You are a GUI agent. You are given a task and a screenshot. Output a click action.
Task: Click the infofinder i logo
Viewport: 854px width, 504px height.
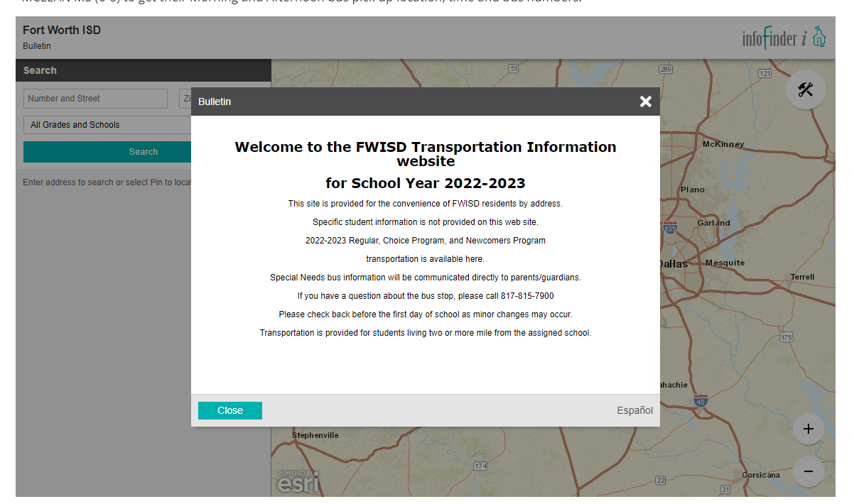pyautogui.click(x=784, y=38)
